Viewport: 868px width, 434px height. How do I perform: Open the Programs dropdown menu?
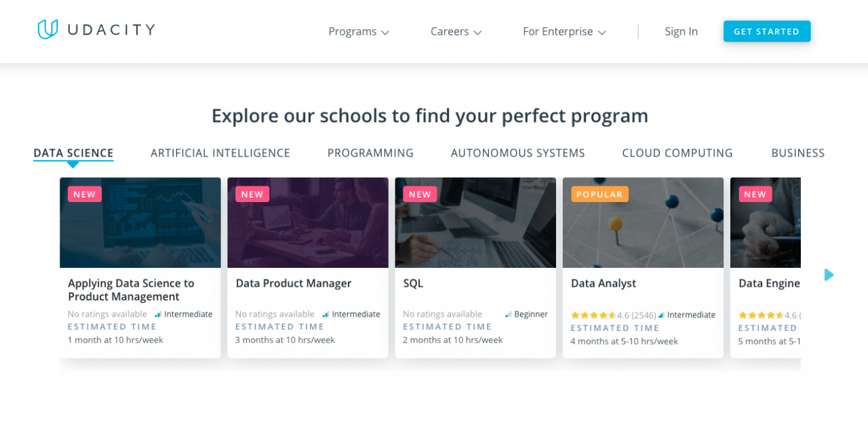pos(359,31)
